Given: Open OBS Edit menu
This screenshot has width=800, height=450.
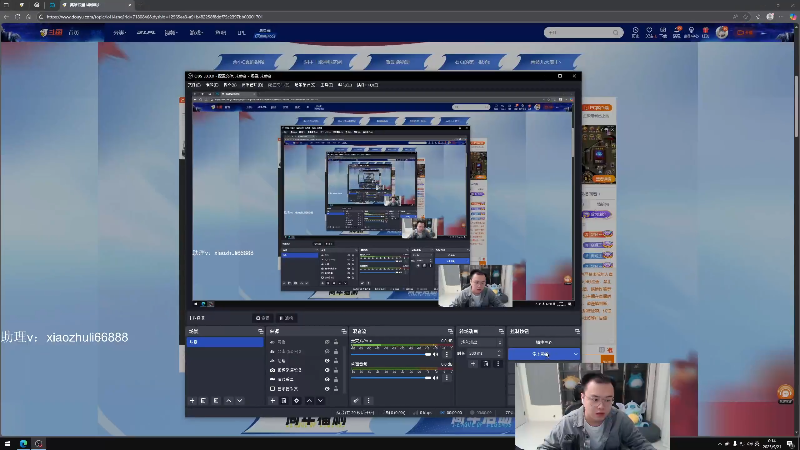Looking at the screenshot, I should point(211,85).
